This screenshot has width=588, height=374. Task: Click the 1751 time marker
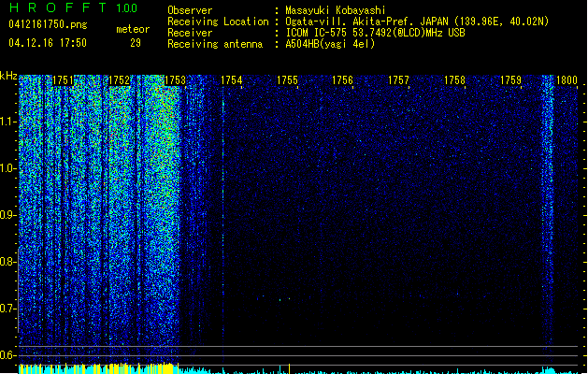[x=63, y=80]
